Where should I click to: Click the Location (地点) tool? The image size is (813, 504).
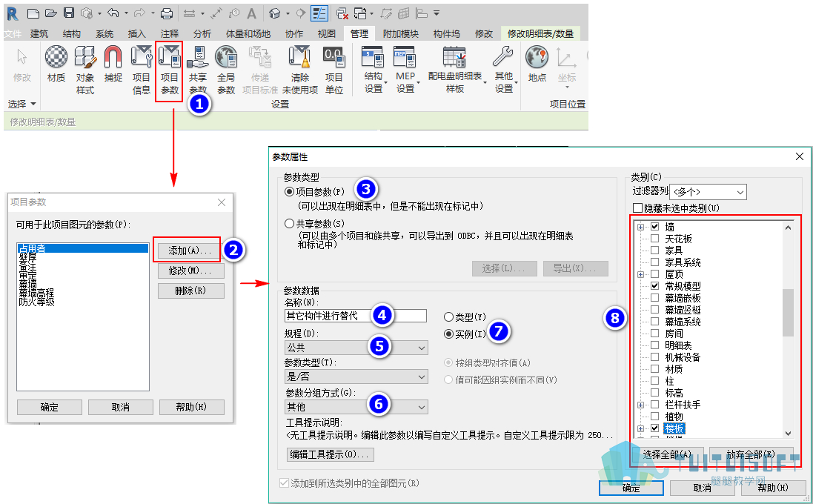click(x=537, y=64)
